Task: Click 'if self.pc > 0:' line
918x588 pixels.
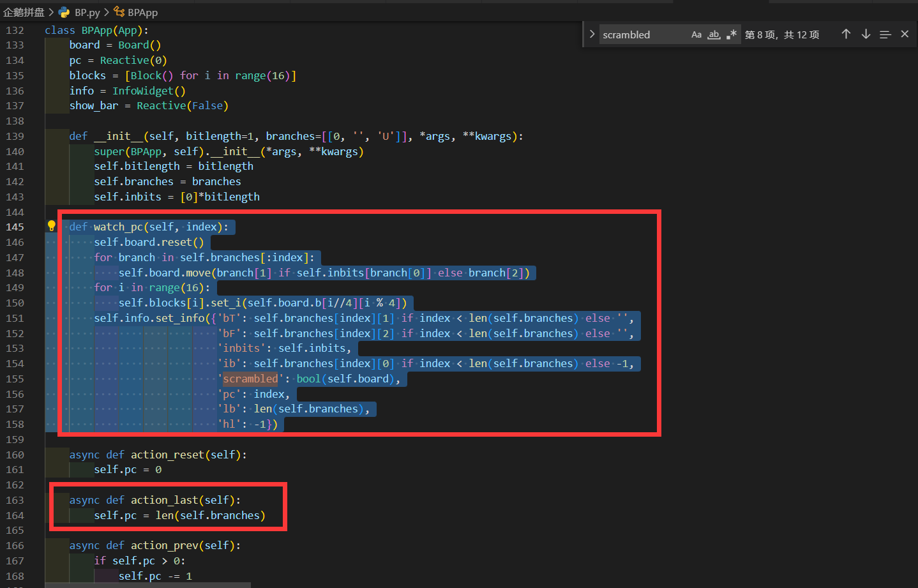Action: 140,561
